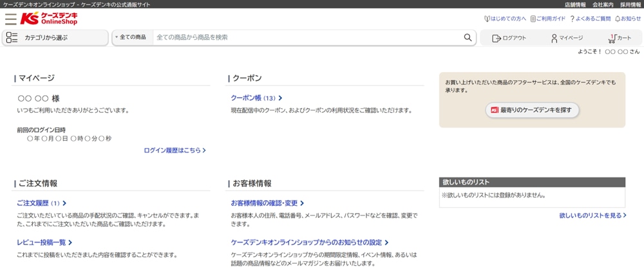This screenshot has height=274, width=644.
Task: Click the My Page person icon
Action: [554, 38]
